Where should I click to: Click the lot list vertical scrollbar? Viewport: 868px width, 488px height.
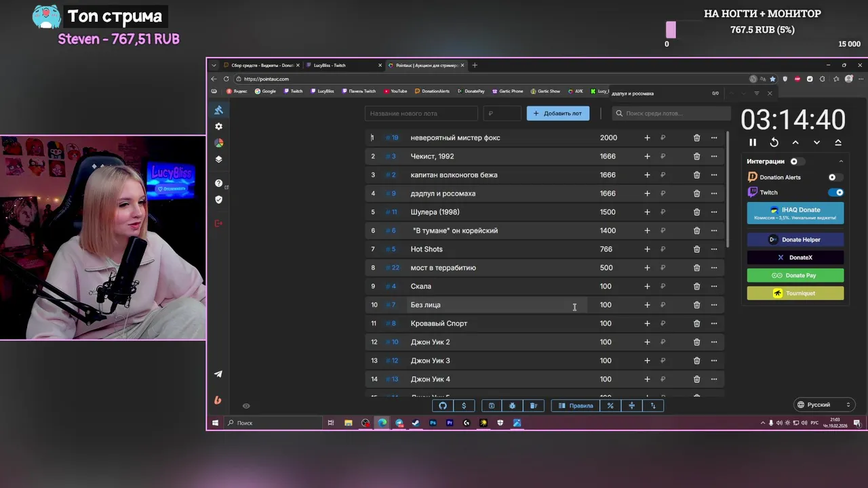tap(728, 189)
